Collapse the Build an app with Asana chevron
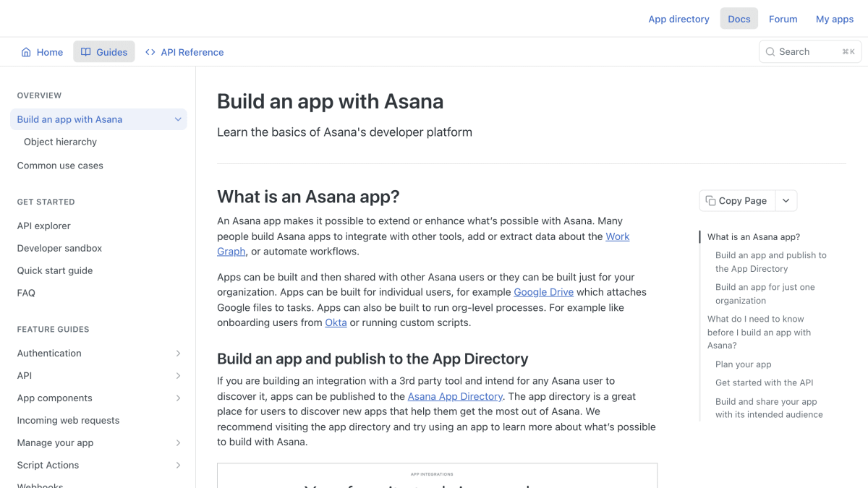 [x=178, y=119]
